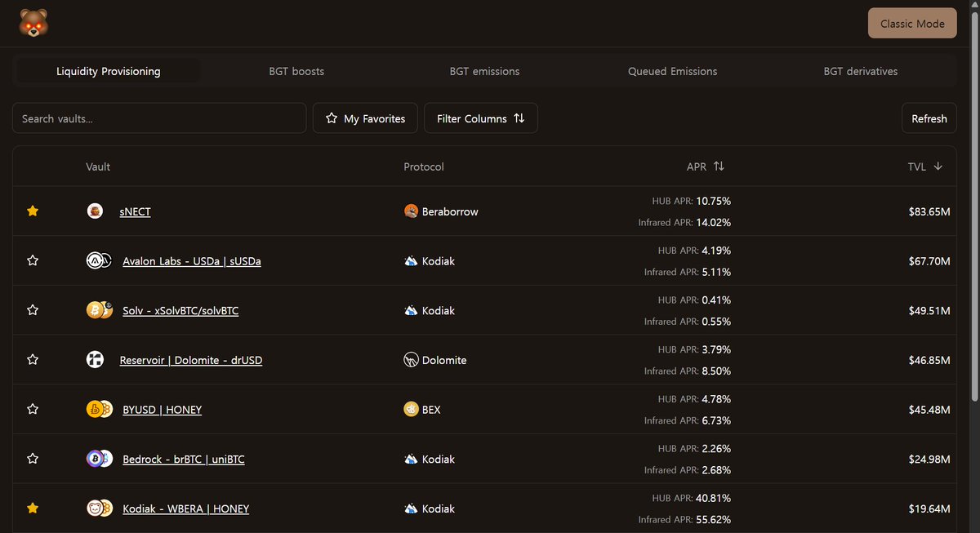980x533 pixels.
Task: Click the Kodiak icon in the Avalon Labs row
Action: click(x=411, y=260)
